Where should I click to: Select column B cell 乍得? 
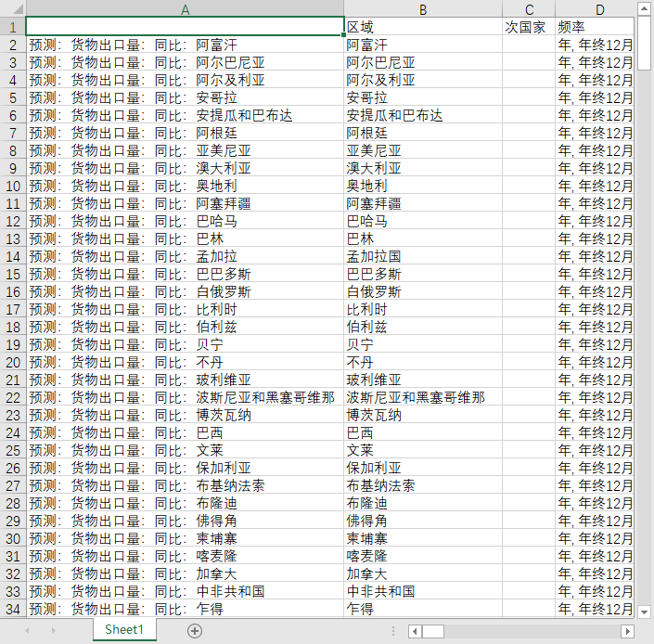click(x=423, y=609)
